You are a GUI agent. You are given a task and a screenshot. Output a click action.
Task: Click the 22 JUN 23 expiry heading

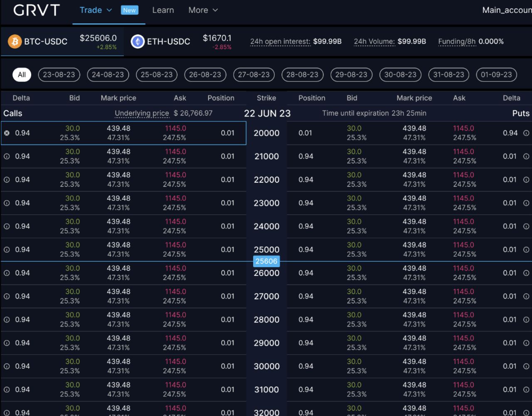click(267, 113)
